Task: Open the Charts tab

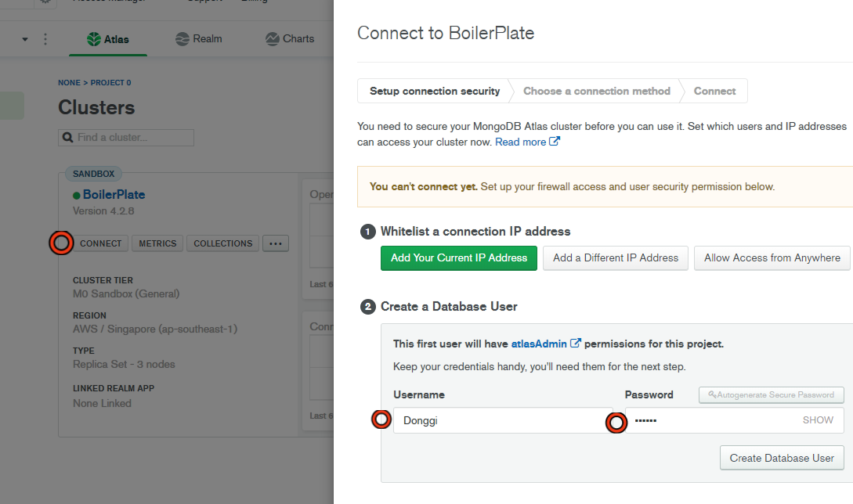Action: click(290, 39)
